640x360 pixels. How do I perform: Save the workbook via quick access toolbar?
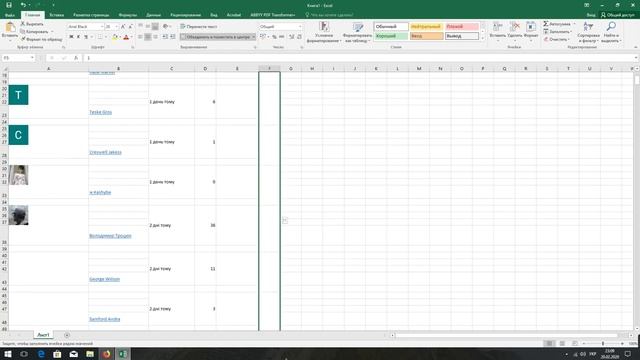9,5
